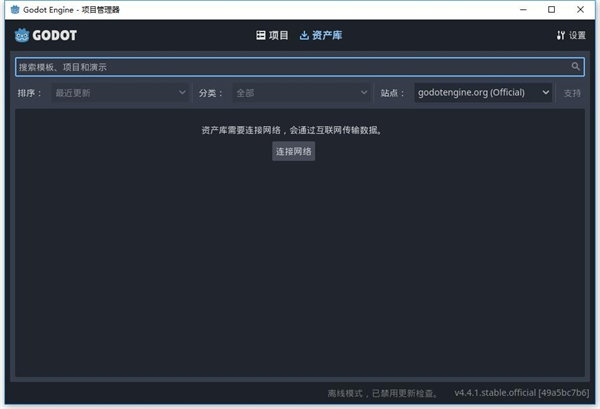Viewport: 600px width, 409px height.
Task: Switch to the 项目 tab
Action: [272, 36]
